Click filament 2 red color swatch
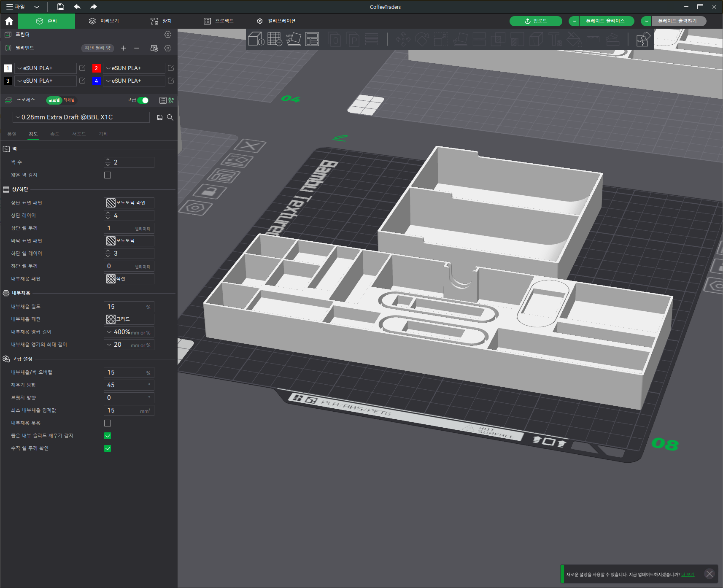Viewport: 723px width, 588px height. (x=96, y=68)
